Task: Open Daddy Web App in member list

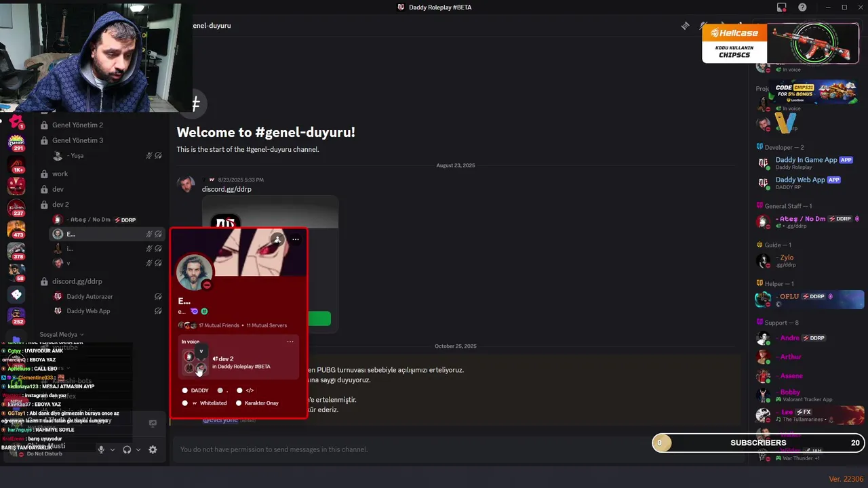Action: coord(808,182)
